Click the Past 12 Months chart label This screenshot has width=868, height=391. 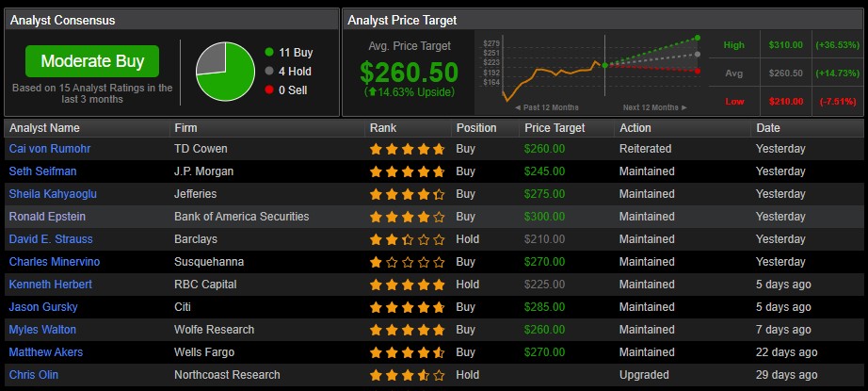(546, 107)
